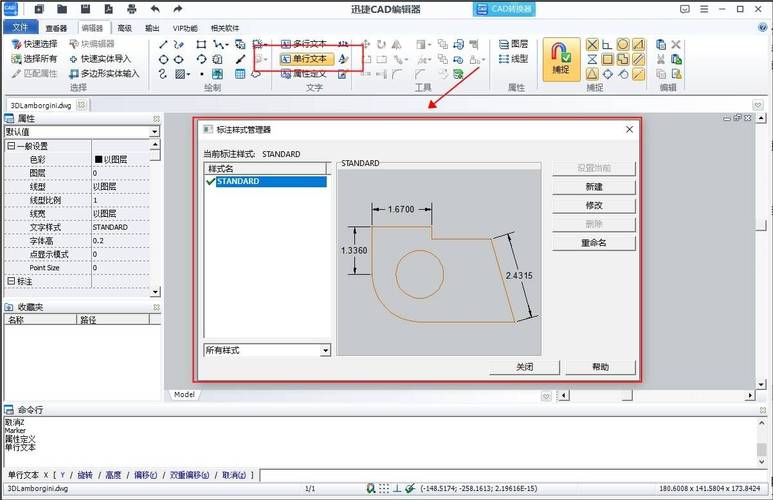Open the Linetype (线型) manager
773x500 pixels.
[x=513, y=59]
